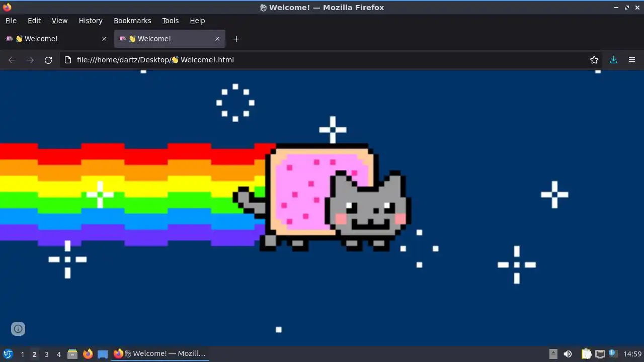Open the Edit menu
The height and width of the screenshot is (362, 644).
pos(34,21)
